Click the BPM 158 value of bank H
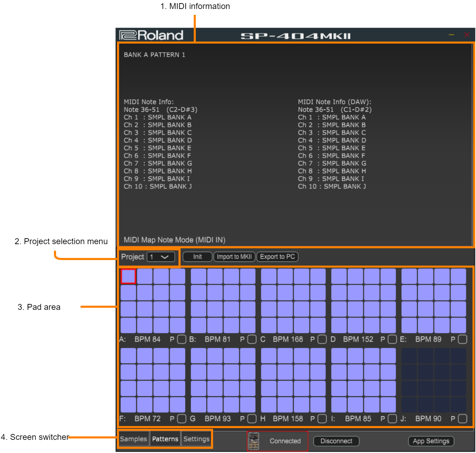Viewport: 476px width, 453px height. click(x=288, y=419)
